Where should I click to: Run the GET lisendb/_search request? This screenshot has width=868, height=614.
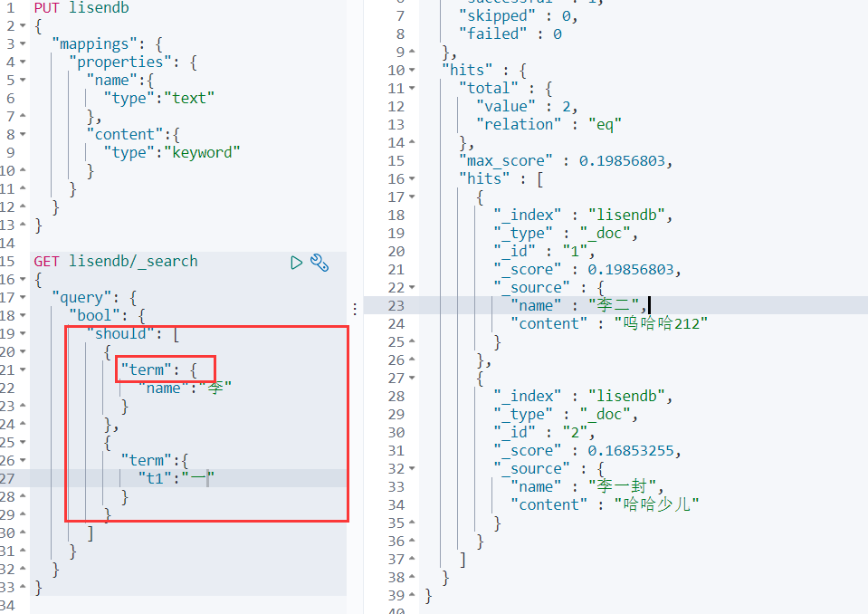tap(296, 263)
